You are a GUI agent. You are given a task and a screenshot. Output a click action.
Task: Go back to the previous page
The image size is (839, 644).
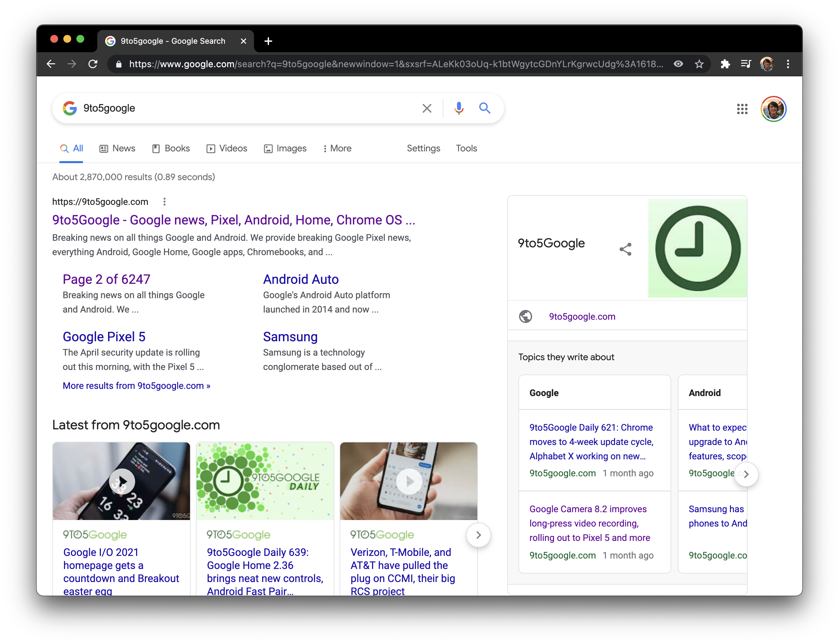(51, 64)
